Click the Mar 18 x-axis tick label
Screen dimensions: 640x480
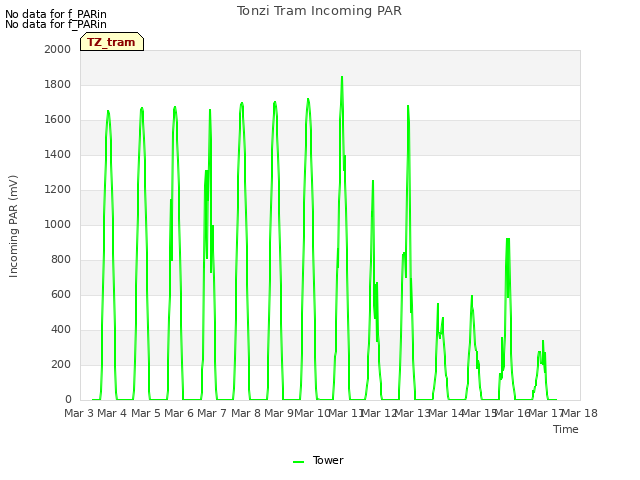pyautogui.click(x=580, y=413)
